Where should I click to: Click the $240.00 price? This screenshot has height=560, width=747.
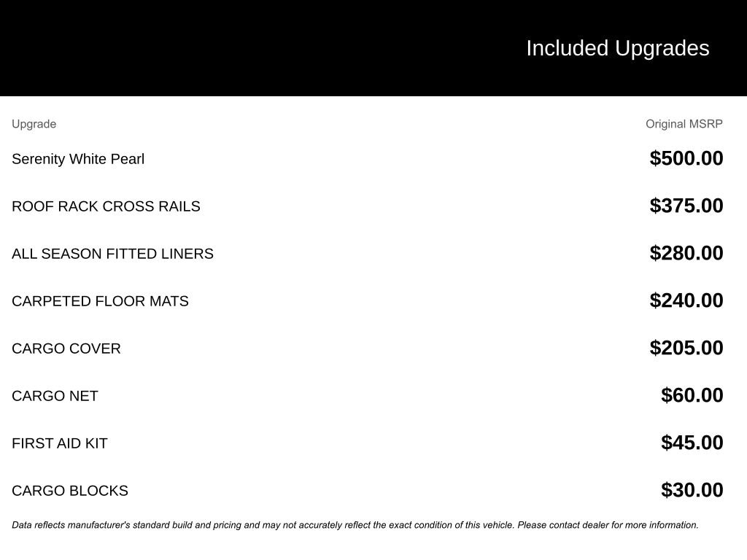[x=686, y=300]
